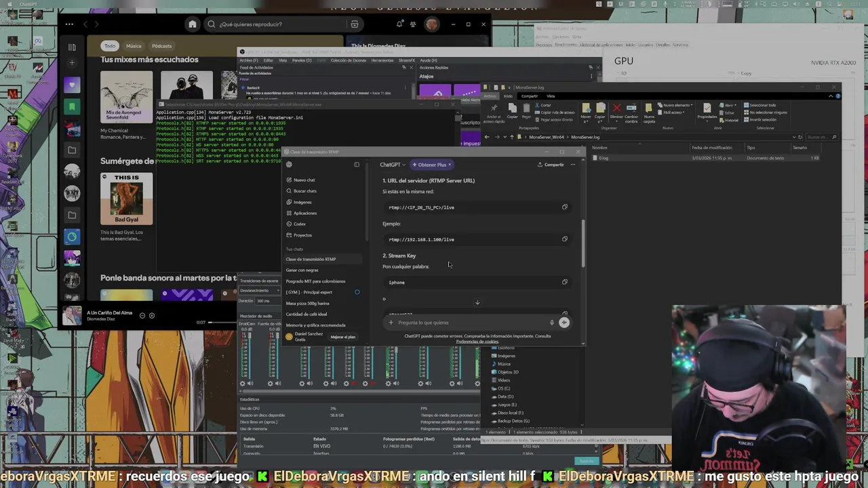868x488 pixels.
Task: Open This Is Bad Gyal playlist
Action: pos(126,199)
